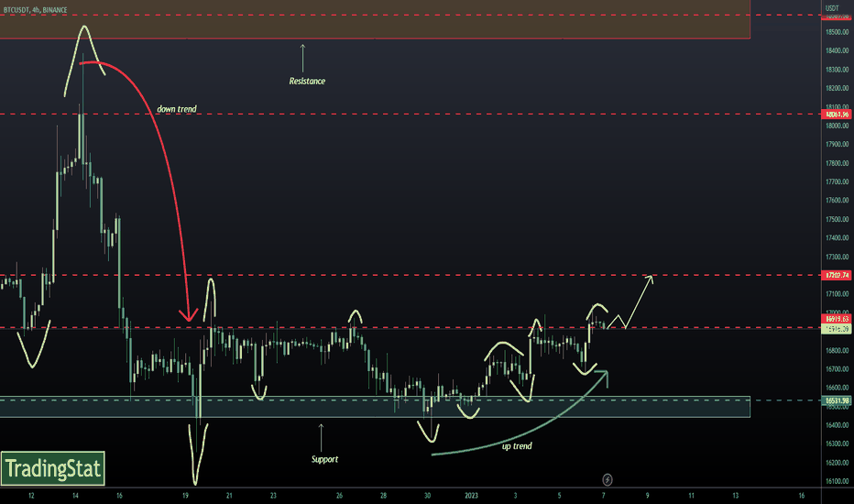Click the 'Support' text annotation

[x=324, y=459]
